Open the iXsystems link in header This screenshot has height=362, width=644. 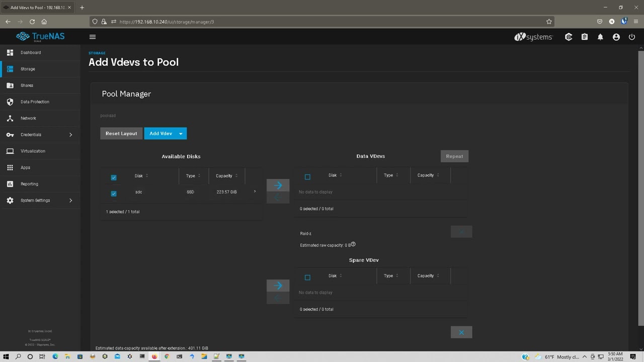coord(533,37)
